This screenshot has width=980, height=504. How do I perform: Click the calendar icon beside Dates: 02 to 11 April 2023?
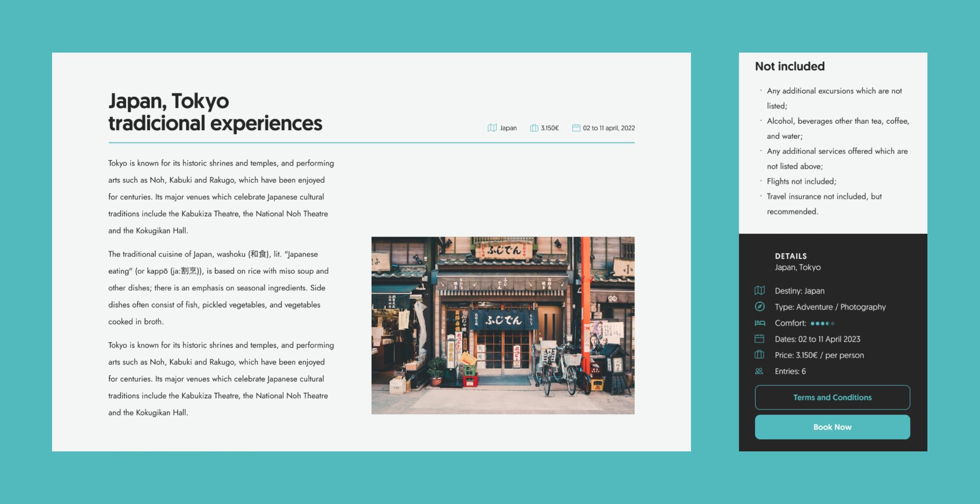(759, 339)
